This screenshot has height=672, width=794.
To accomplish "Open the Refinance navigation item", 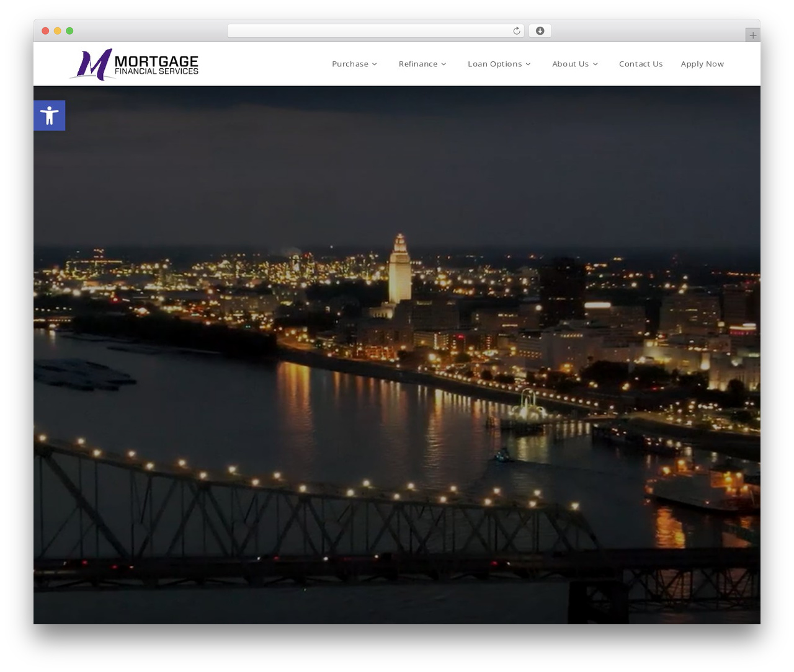I will coord(418,64).
